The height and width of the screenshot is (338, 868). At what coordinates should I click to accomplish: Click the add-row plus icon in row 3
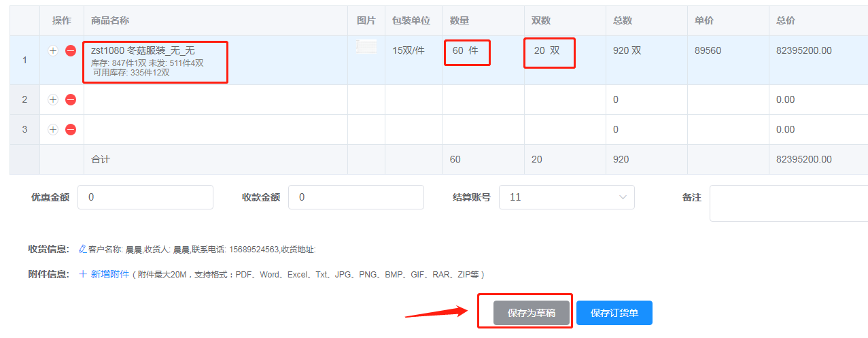(x=53, y=129)
